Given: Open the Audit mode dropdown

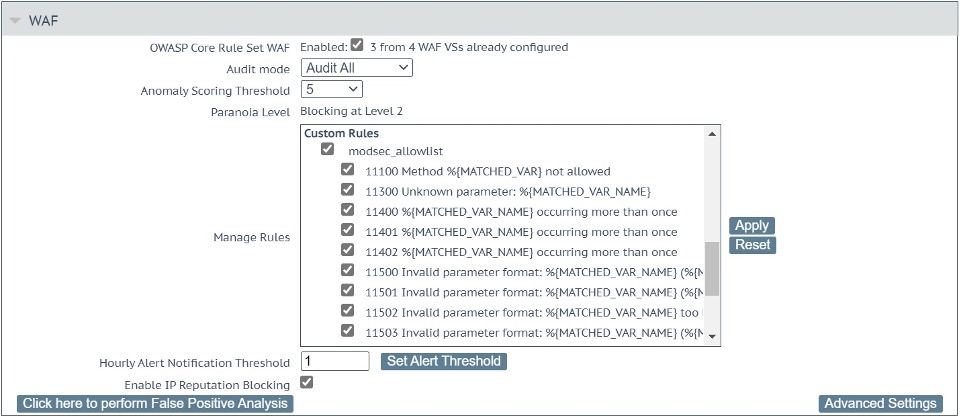Looking at the screenshot, I should point(357,68).
